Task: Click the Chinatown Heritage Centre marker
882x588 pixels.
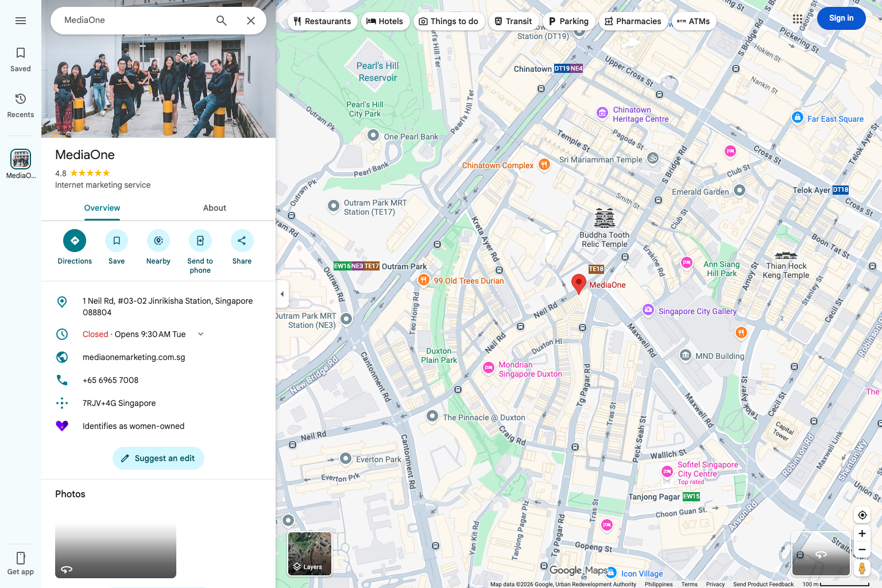Action: [602, 113]
